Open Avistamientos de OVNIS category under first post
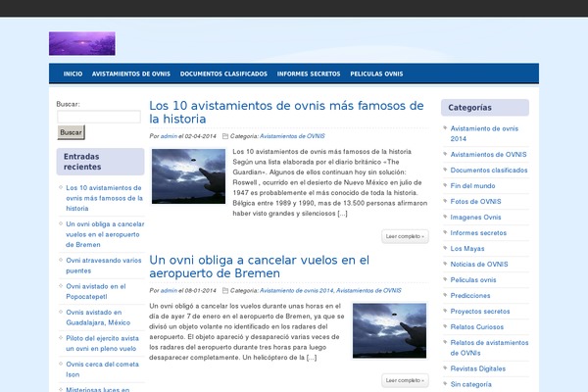 click(292, 136)
